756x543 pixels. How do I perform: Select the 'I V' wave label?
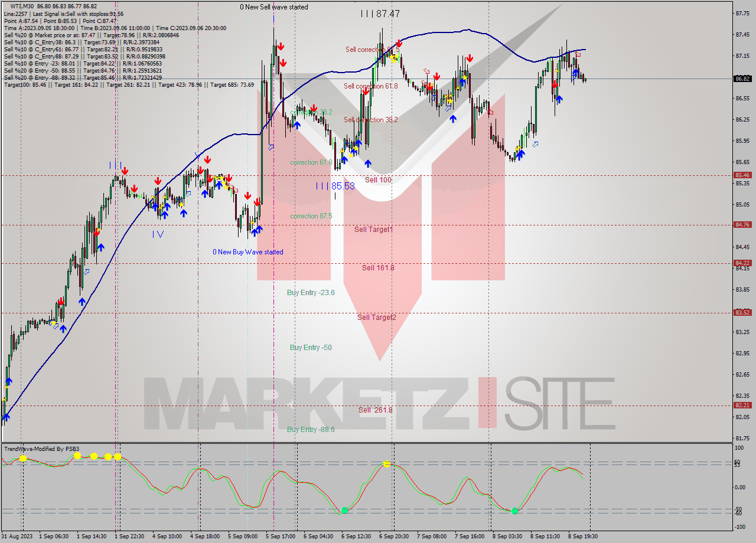tap(158, 234)
